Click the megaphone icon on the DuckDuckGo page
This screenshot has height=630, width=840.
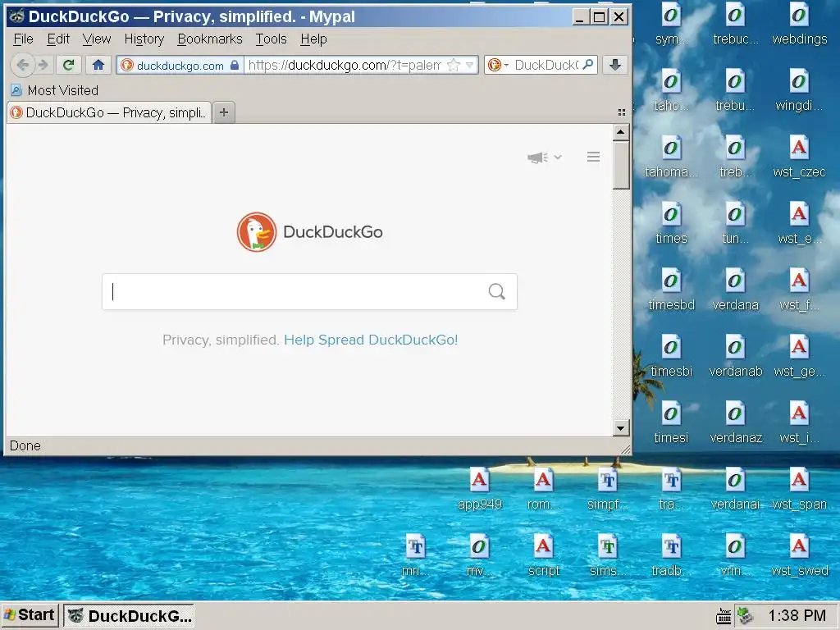[536, 157]
